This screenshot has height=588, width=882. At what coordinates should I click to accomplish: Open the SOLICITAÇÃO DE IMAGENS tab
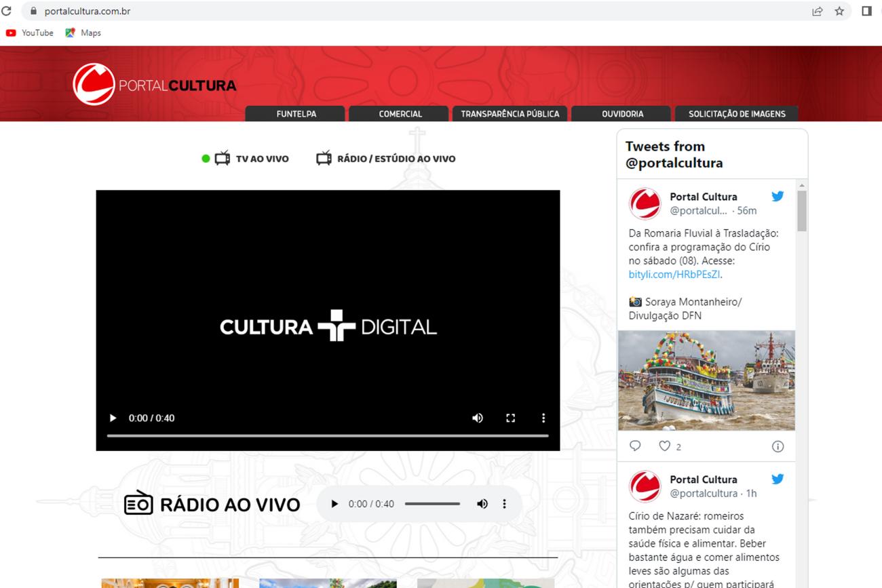737,114
